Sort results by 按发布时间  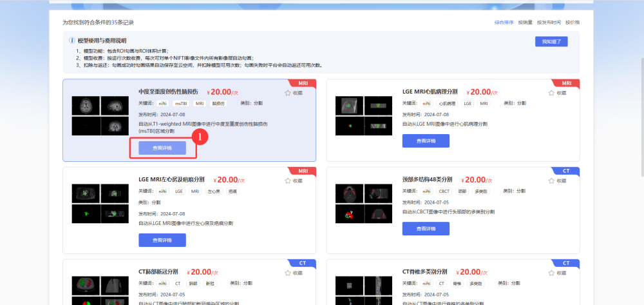[x=549, y=23]
